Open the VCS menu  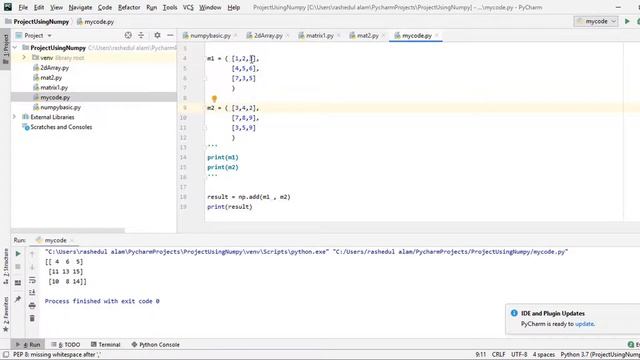pos(188,7)
